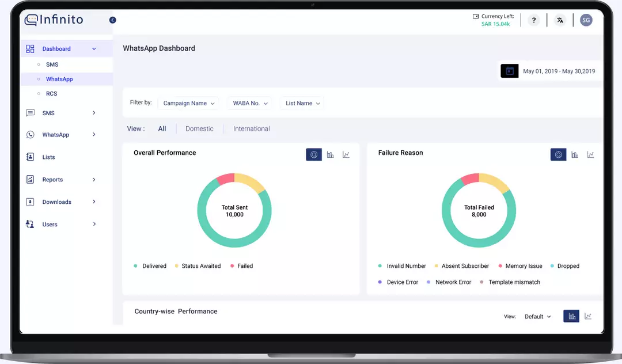Toggle Memory Issue legend item

coord(520,266)
